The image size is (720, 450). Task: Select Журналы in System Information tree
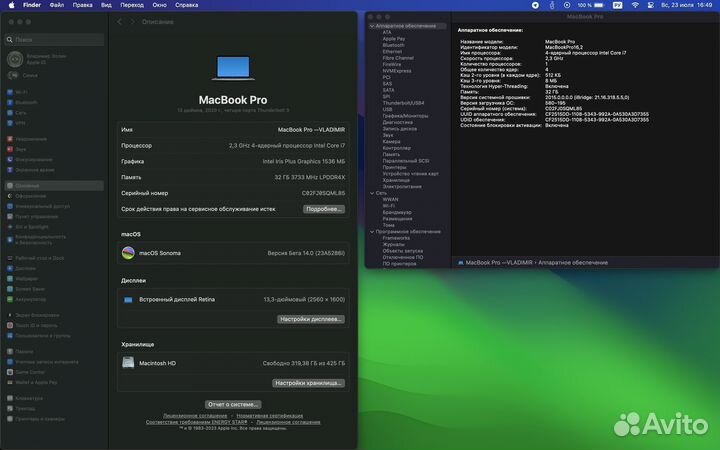tap(394, 245)
